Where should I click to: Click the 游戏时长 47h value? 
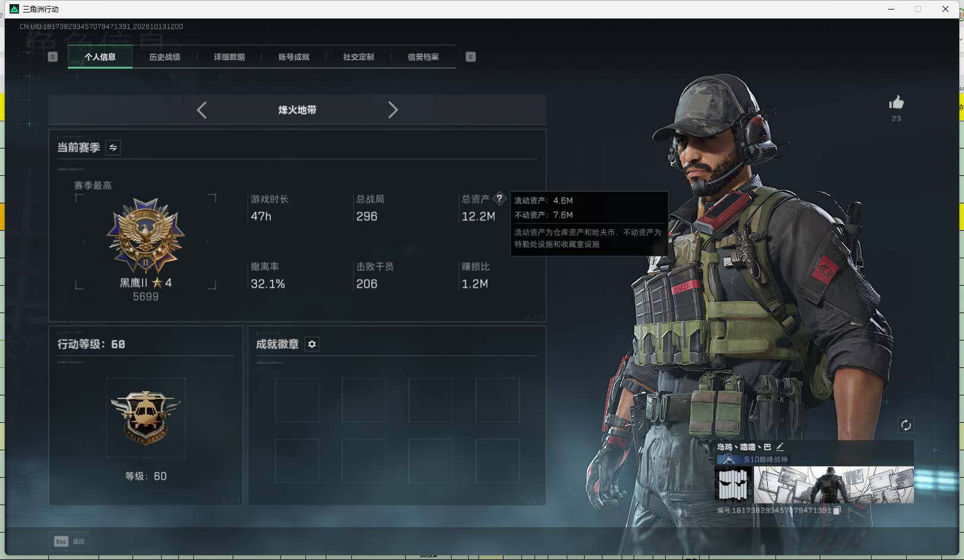[x=261, y=216]
